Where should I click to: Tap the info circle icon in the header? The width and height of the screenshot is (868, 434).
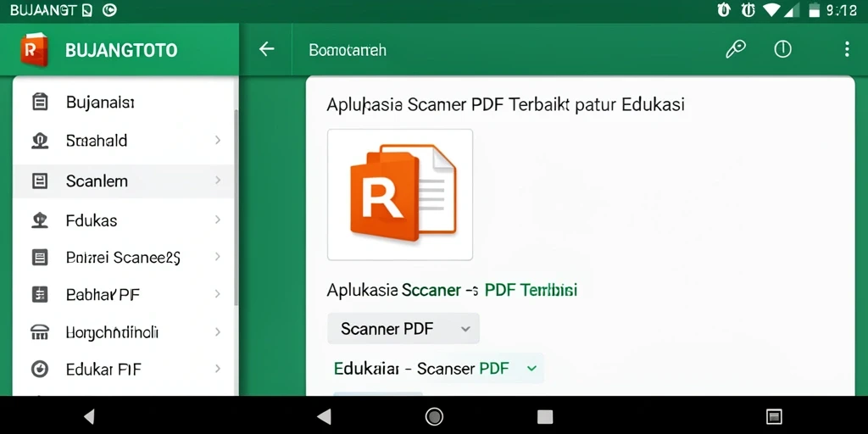(x=782, y=49)
